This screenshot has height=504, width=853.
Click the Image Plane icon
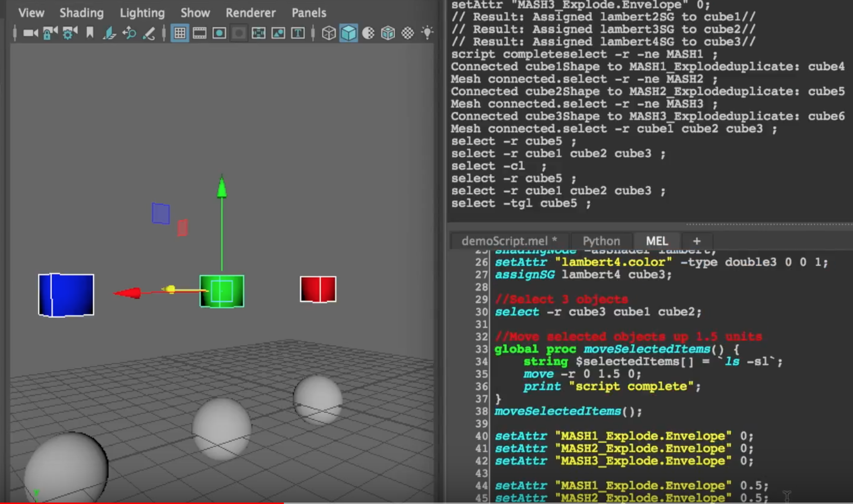[109, 33]
